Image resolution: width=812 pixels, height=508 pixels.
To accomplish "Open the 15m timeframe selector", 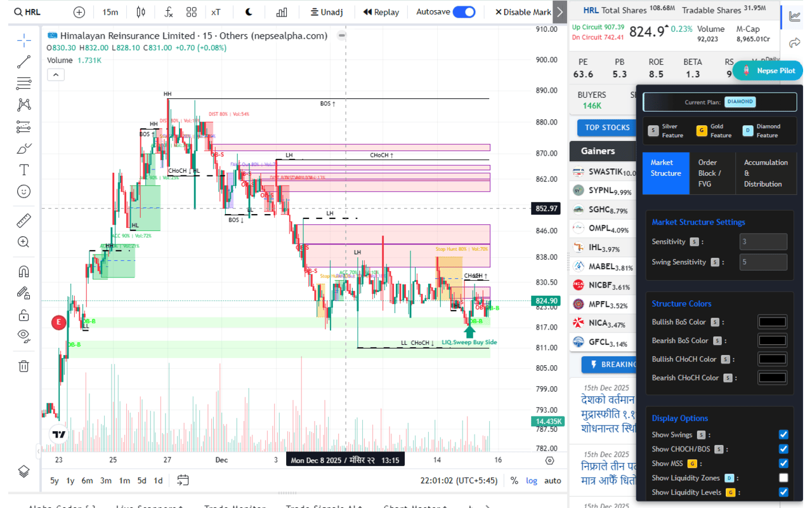I will tap(110, 11).
